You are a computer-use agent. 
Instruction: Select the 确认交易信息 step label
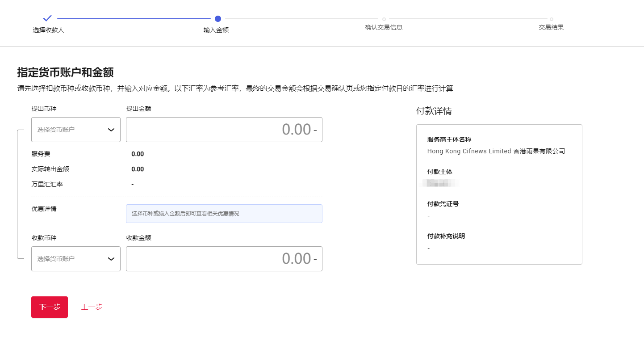point(384,27)
